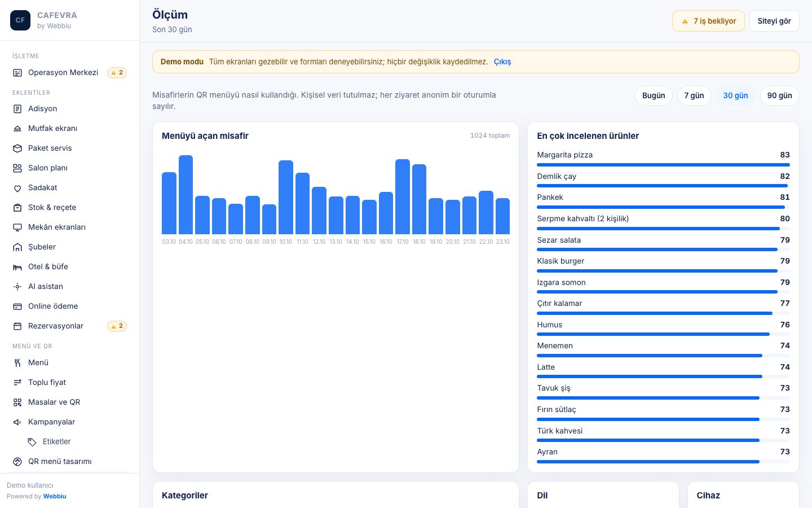Image resolution: width=812 pixels, height=508 pixels.
Task: Click the QR menü tasarımı palette icon
Action: coord(17,462)
